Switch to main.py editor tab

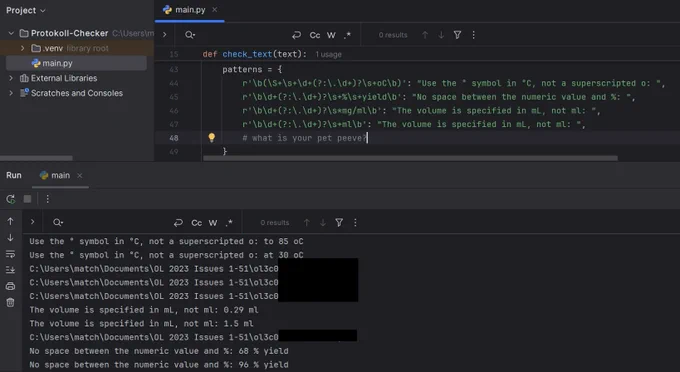point(190,10)
